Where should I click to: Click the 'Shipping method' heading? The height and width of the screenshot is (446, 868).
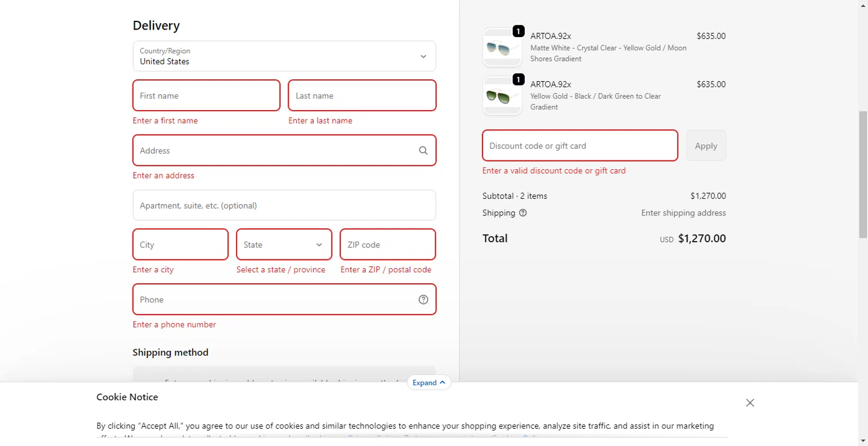tap(170, 352)
